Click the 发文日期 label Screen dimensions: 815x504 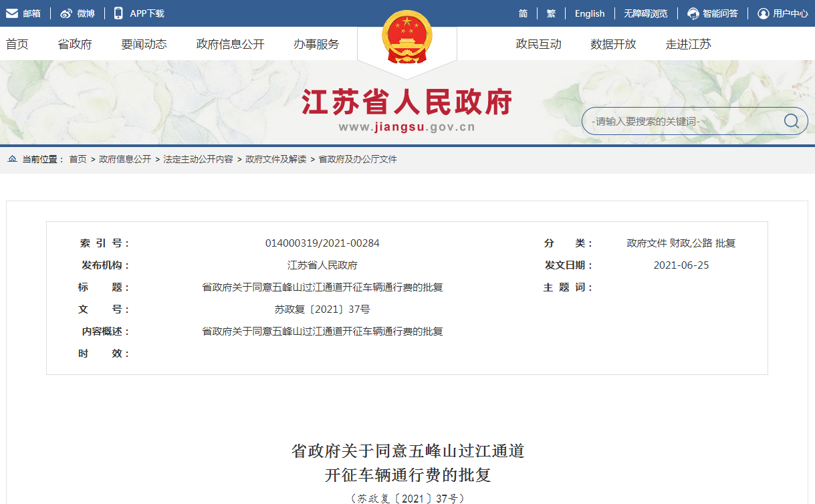click(x=569, y=265)
